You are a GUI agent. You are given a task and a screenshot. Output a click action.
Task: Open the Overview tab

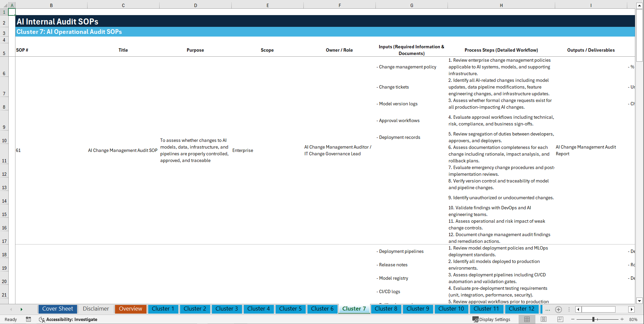pos(130,309)
